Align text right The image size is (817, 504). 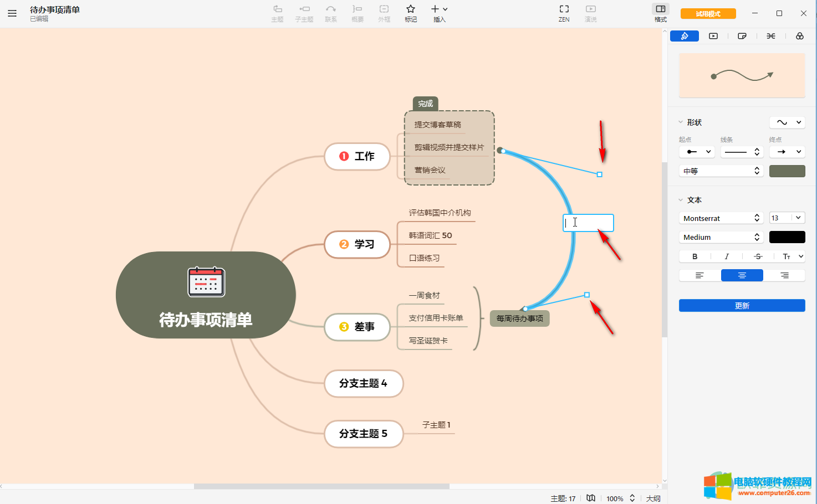[x=784, y=275]
